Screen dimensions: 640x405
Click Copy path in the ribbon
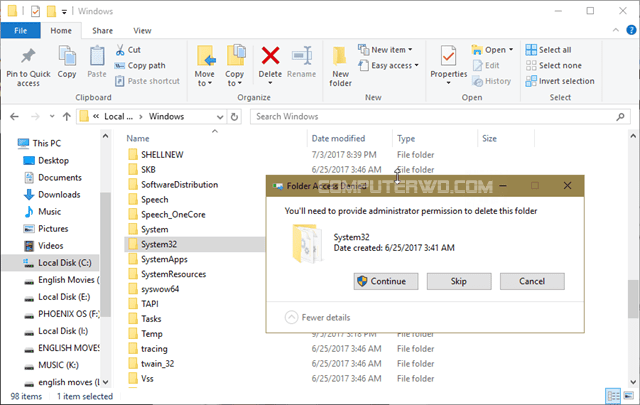(x=140, y=65)
